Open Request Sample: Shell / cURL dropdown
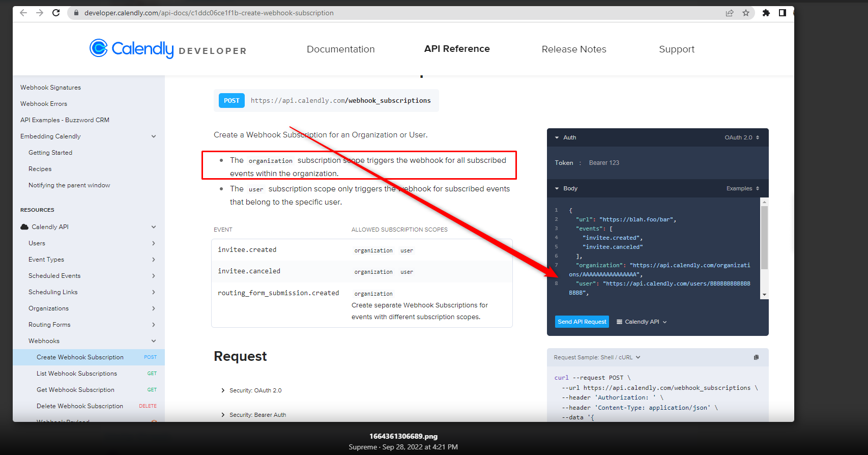This screenshot has height=455, width=868. point(597,357)
